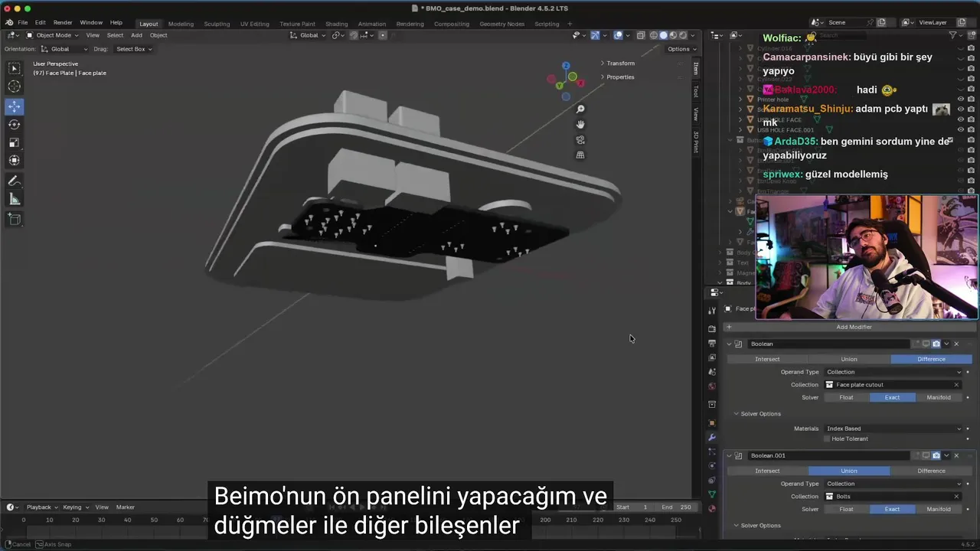Switch to the Geometry Nodes workspace tab
Image resolution: width=980 pixels, height=551 pixels.
pyautogui.click(x=502, y=24)
